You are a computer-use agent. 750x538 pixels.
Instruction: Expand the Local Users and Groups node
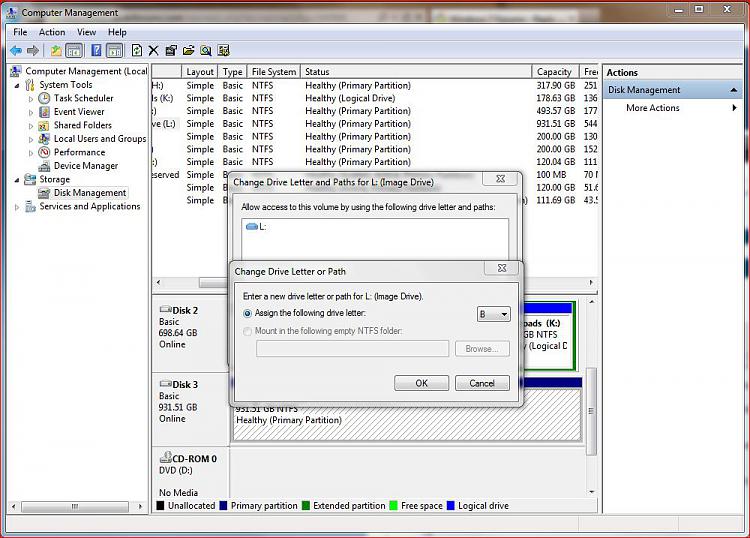point(31,139)
